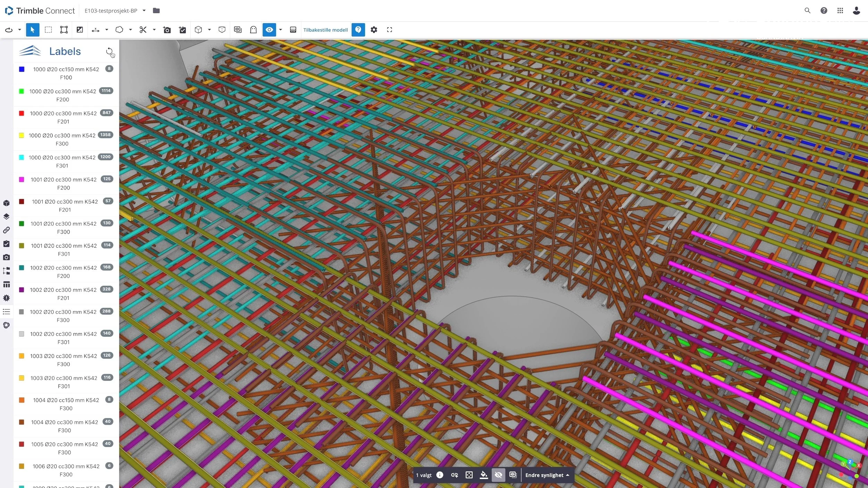Select the bounding box transform tool
868x488 pixels.
64,30
